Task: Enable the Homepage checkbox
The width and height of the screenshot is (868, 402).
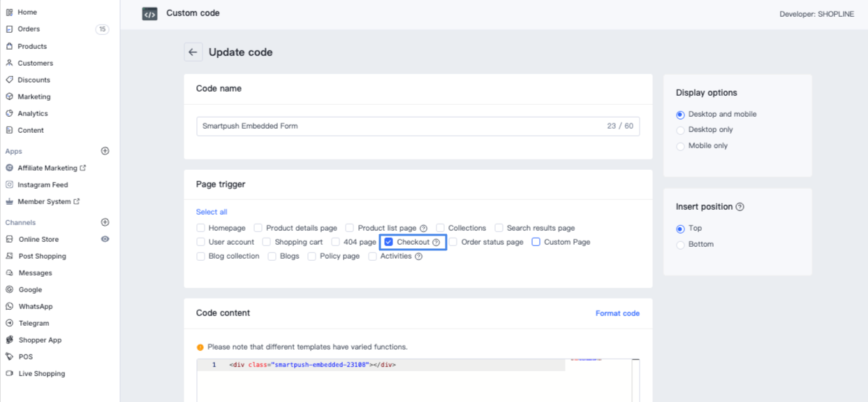Action: [201, 228]
